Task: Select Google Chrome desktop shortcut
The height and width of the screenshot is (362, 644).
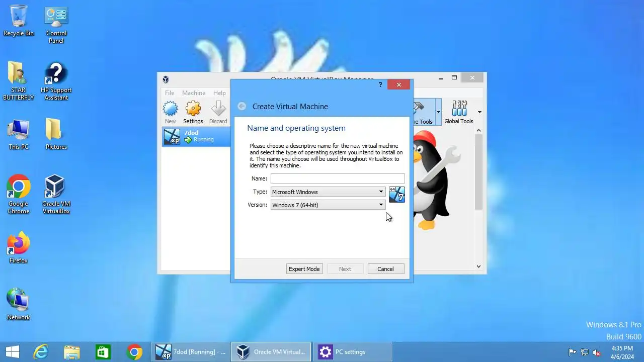Action: 19,195
